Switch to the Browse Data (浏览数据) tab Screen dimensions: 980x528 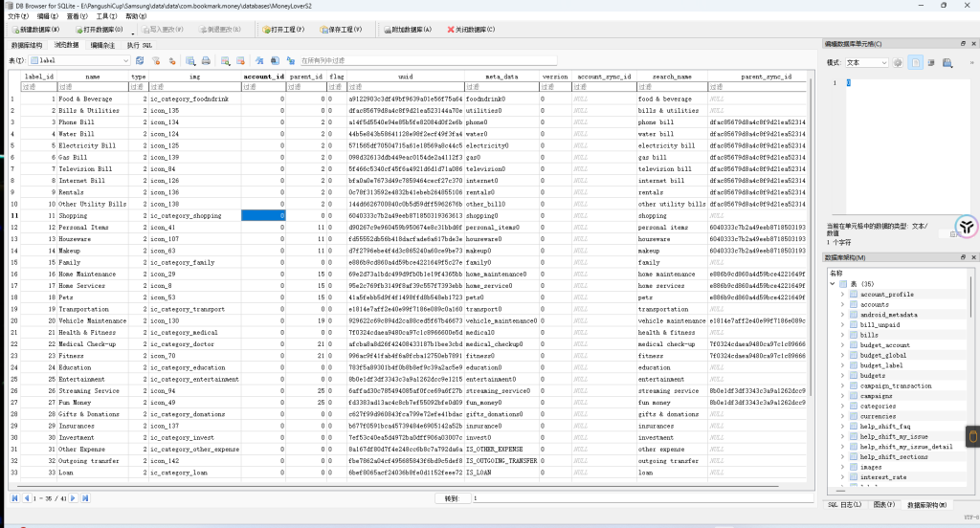click(x=67, y=45)
